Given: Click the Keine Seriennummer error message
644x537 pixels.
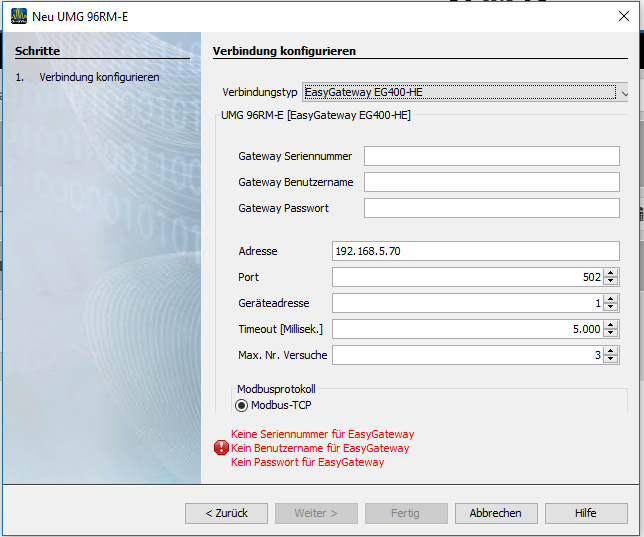Looking at the screenshot, I should coord(322,434).
